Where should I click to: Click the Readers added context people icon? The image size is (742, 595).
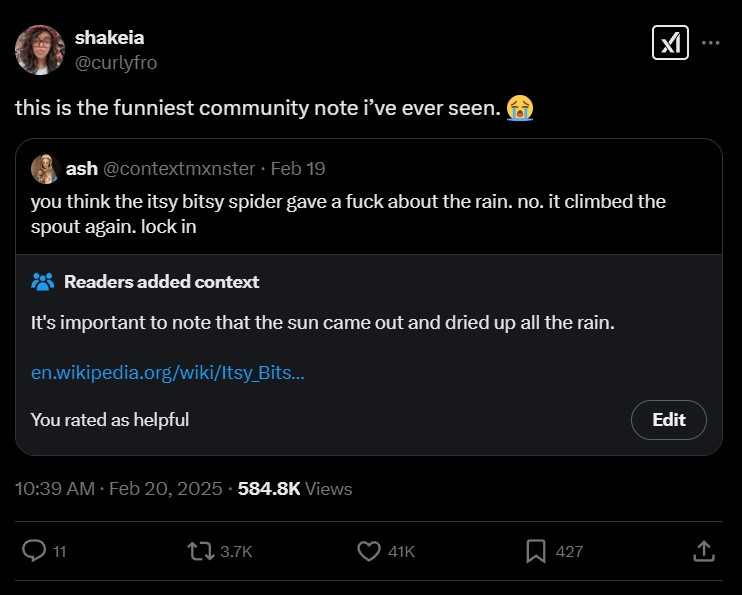pyautogui.click(x=43, y=282)
